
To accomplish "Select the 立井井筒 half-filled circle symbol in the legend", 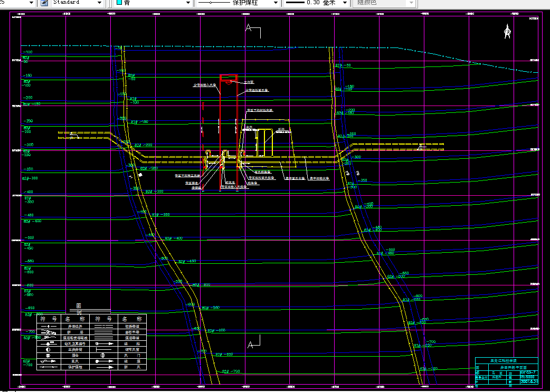I will point(48,350).
